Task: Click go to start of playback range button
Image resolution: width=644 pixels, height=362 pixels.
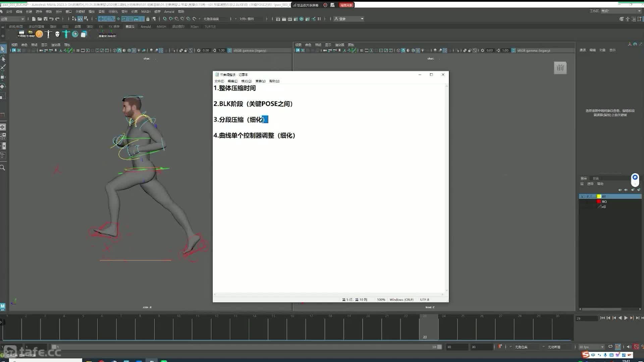Action: click(x=602, y=318)
